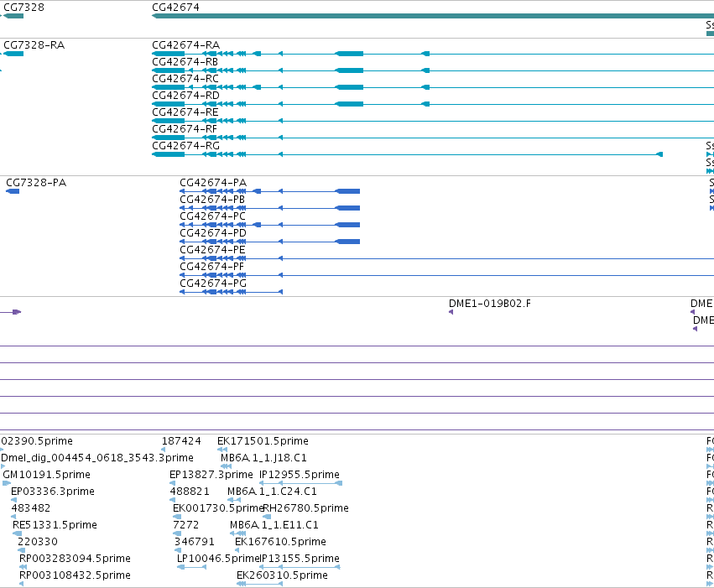Select EP03336.3prime EST label
This screenshot has width=714, height=588.
[x=53, y=492]
